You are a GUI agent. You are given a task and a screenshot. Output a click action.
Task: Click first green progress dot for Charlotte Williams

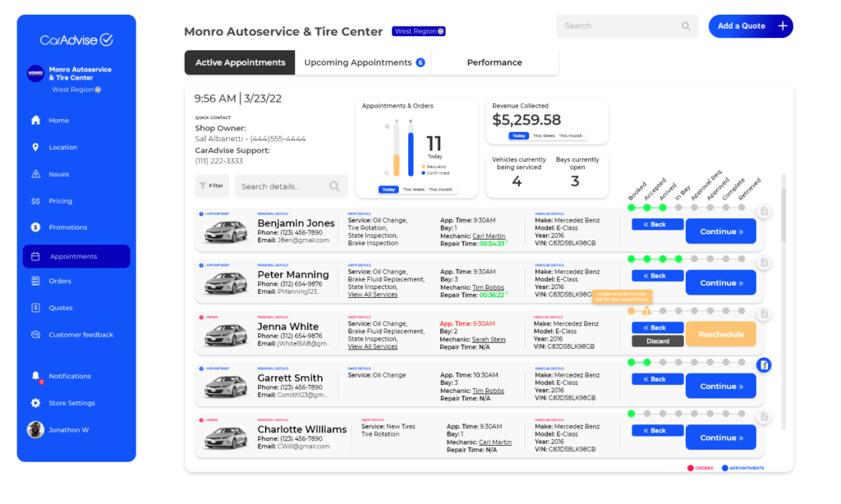click(632, 414)
